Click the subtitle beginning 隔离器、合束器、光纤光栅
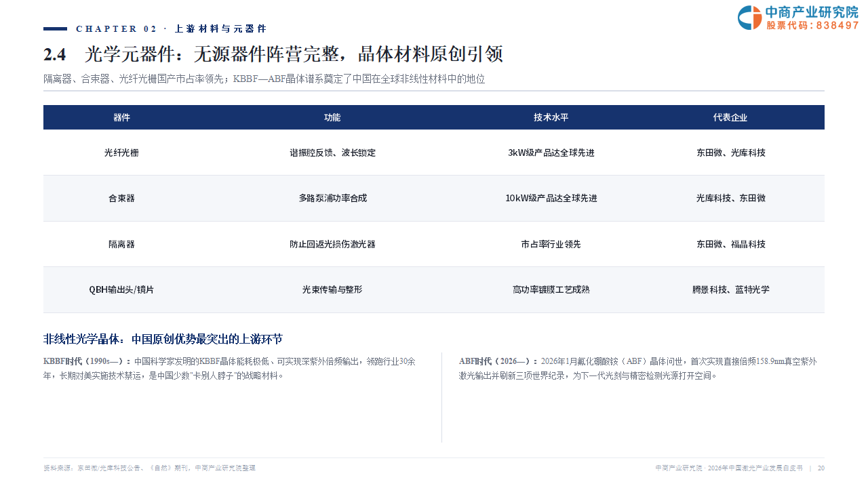Viewport: 868px width, 488px height. pos(264,79)
